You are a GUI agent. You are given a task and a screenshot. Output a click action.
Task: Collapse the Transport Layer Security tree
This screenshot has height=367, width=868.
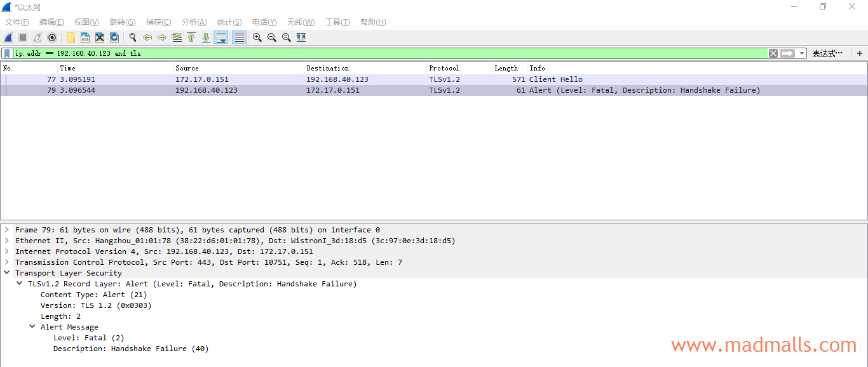pyautogui.click(x=6, y=273)
